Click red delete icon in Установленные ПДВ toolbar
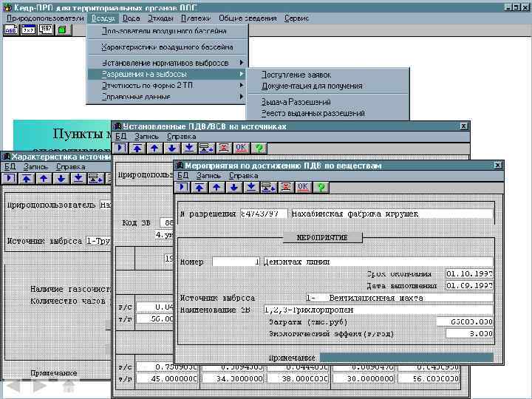Viewport: 532px width, 399px height. pos(224,148)
